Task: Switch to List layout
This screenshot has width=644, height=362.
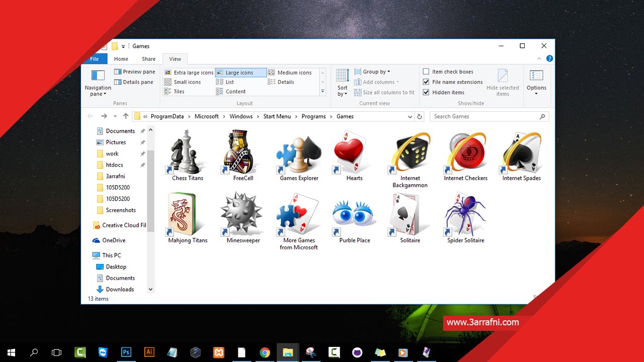Action: click(225, 82)
